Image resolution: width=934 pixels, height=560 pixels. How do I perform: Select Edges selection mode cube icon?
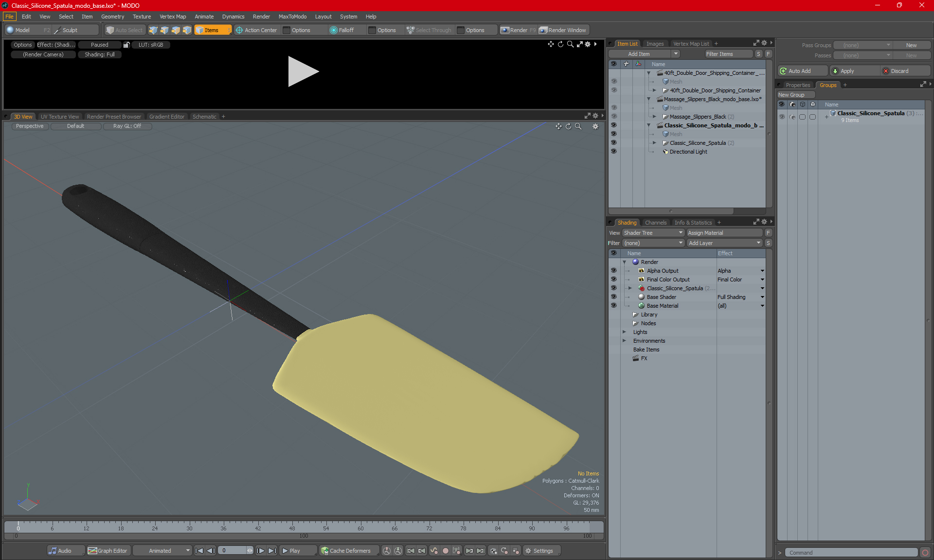[x=164, y=30]
